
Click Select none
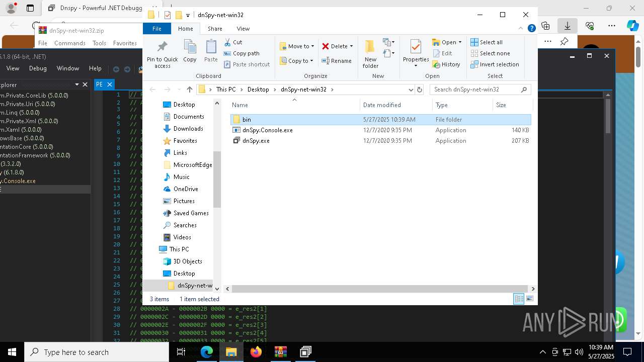pyautogui.click(x=490, y=53)
